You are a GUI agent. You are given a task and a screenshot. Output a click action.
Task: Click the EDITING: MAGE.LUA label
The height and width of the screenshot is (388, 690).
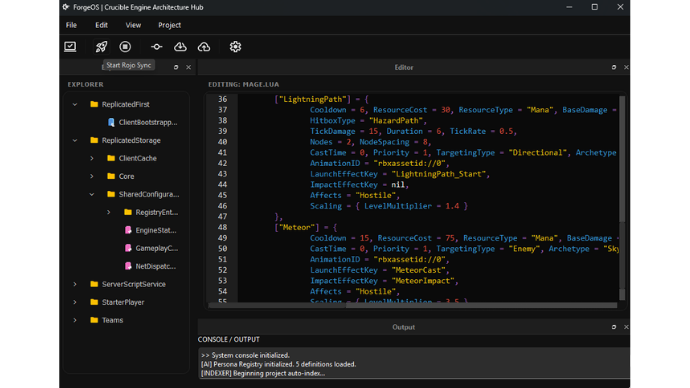point(243,84)
